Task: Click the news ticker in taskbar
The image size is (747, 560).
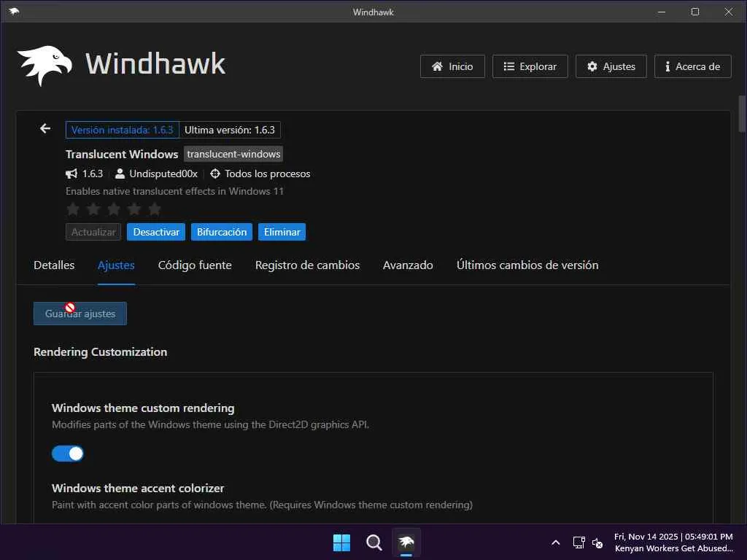Action: point(673,548)
